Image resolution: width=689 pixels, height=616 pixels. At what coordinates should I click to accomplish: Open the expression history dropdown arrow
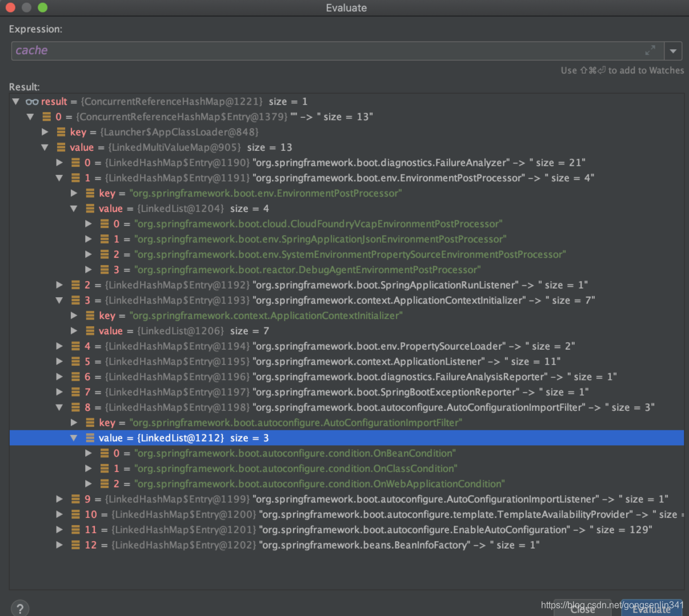click(674, 51)
